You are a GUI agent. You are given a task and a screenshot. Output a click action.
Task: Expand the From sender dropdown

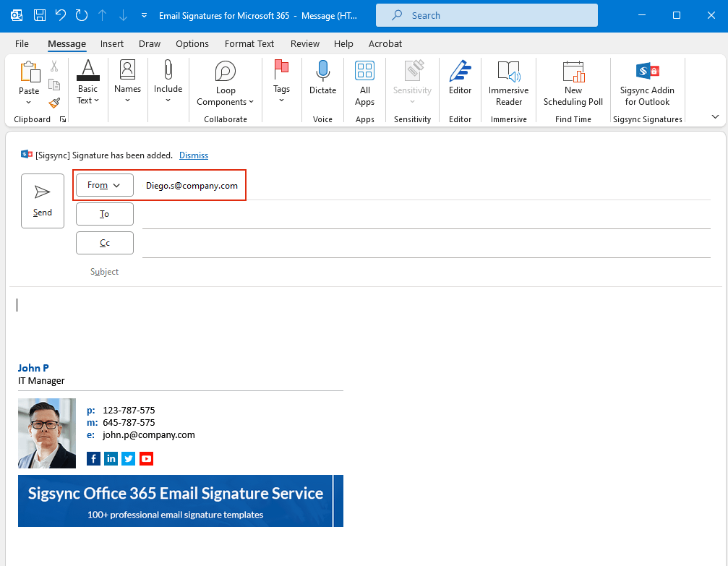click(x=105, y=185)
